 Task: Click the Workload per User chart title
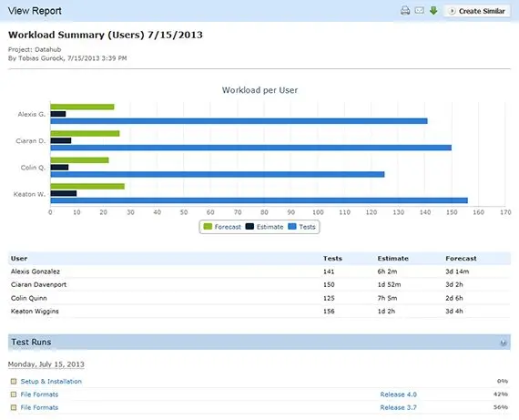click(259, 90)
